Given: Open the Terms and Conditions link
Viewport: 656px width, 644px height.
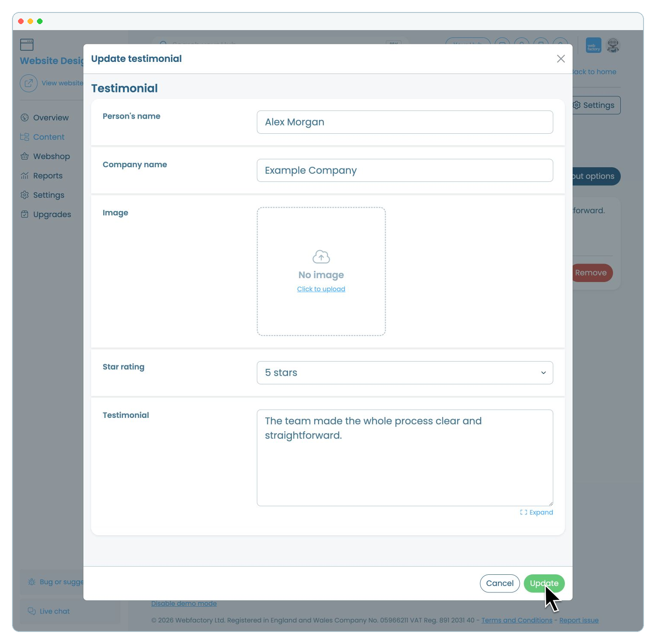Looking at the screenshot, I should pos(517,620).
